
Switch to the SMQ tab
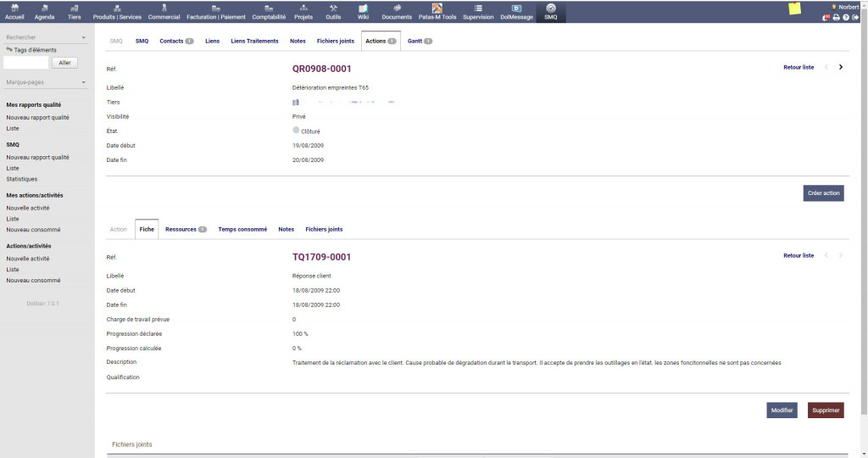[x=142, y=41]
